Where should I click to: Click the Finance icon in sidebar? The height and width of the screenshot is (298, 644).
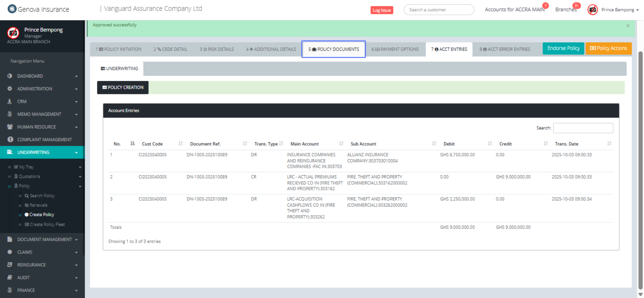(10, 290)
